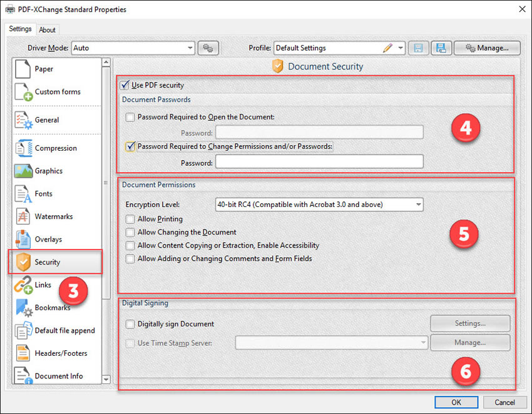Open the Links chain icon
Viewport: 532px width, 414px height.
tap(23, 285)
